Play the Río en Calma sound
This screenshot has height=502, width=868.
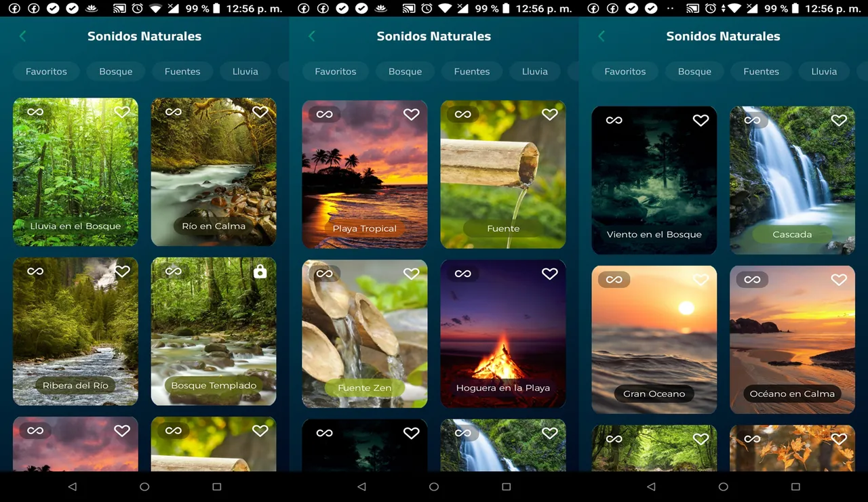click(x=214, y=172)
